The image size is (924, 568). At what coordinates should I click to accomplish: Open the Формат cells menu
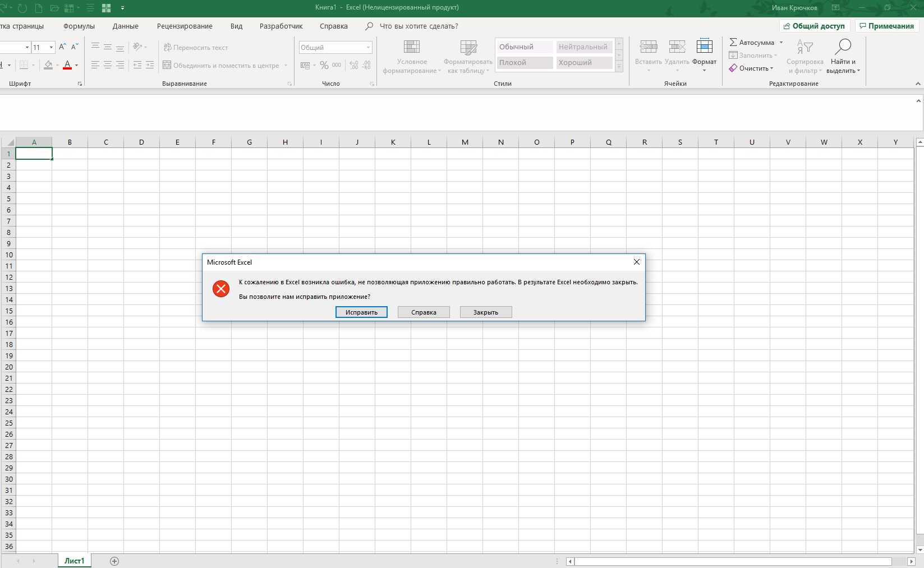coord(704,56)
